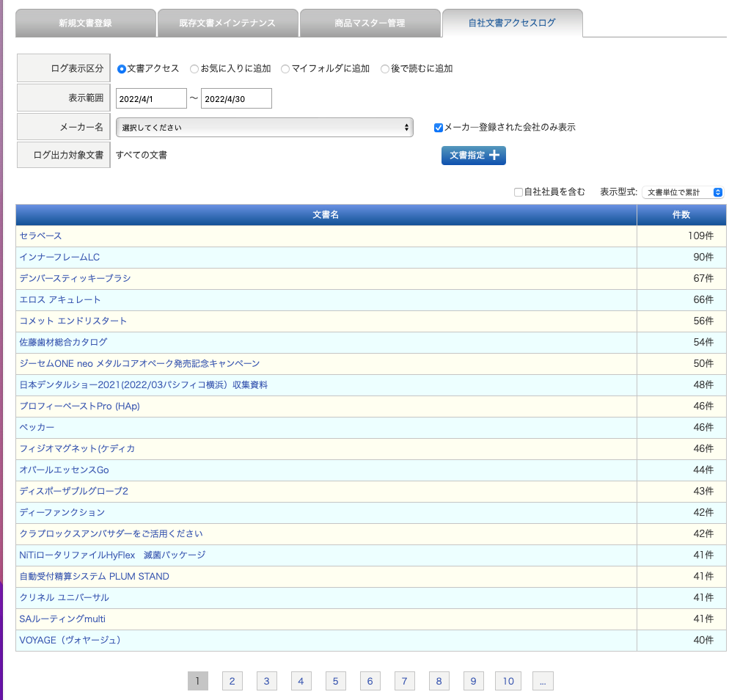Choose the マイフォルダに追加 radio option
The image size is (729, 700).
coord(285,69)
